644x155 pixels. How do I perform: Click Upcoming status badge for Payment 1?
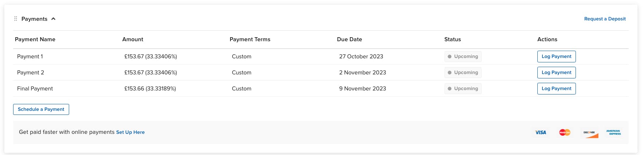(463, 57)
